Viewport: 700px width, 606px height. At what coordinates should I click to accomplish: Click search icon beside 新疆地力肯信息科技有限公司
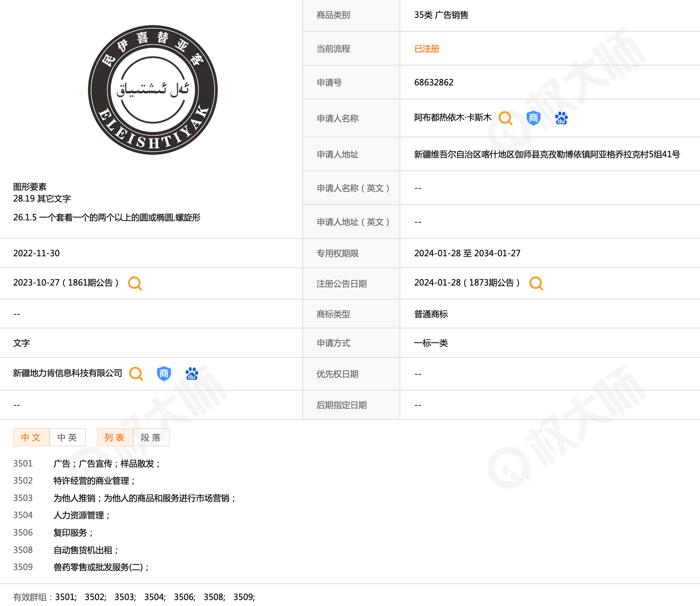[136, 373]
